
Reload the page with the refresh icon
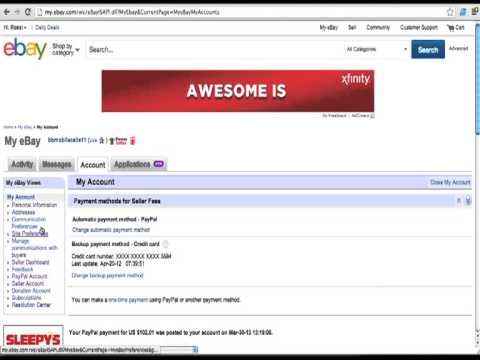pyautogui.click(x=28, y=12)
